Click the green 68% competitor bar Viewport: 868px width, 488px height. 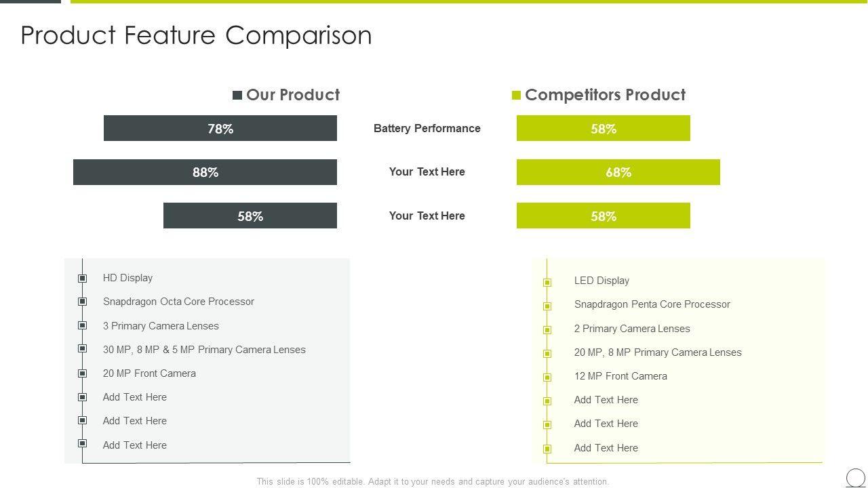click(x=618, y=172)
